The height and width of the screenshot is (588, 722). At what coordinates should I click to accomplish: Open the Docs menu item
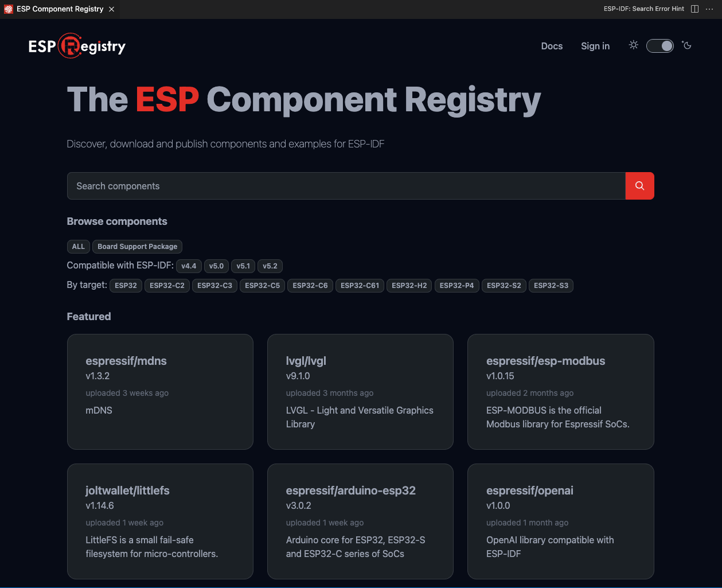(x=551, y=46)
